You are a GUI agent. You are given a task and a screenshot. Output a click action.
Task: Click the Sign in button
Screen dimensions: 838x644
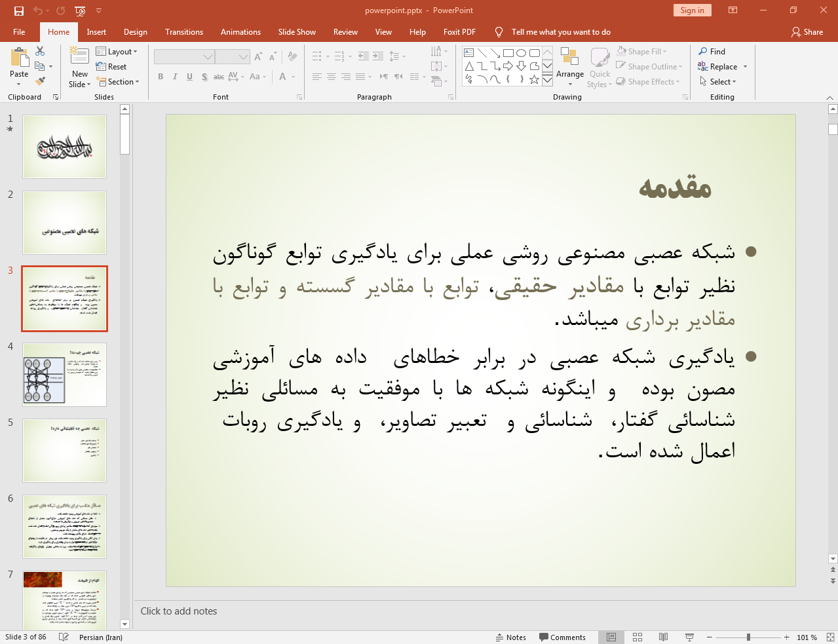coord(692,10)
